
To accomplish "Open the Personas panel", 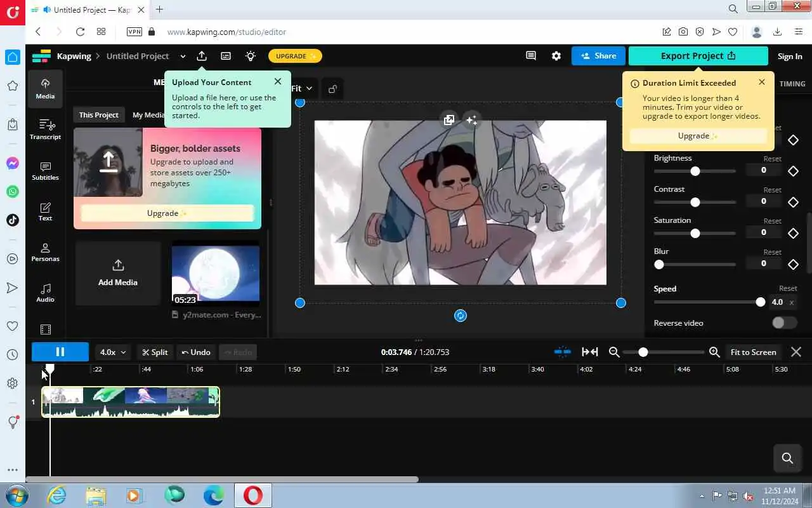I will (45, 252).
